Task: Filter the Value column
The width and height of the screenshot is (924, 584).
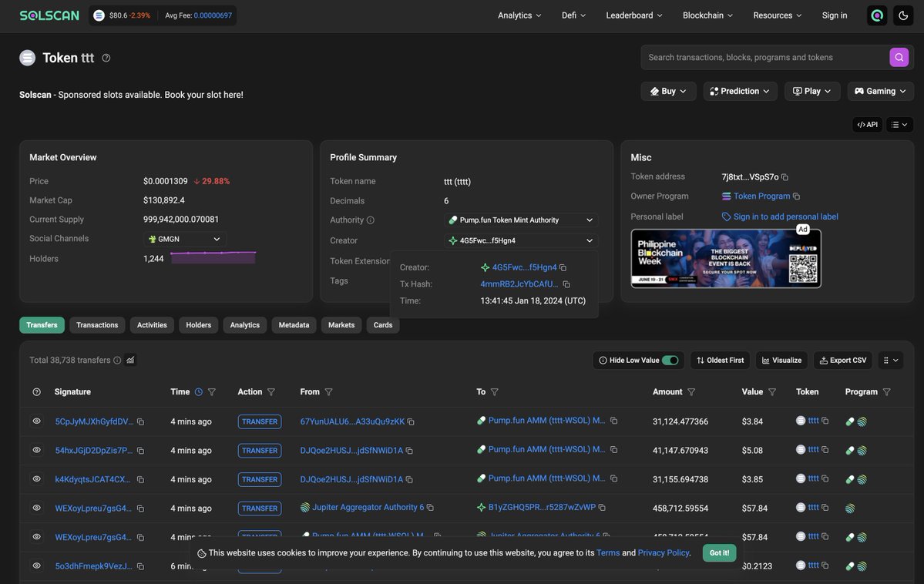Action: point(772,392)
